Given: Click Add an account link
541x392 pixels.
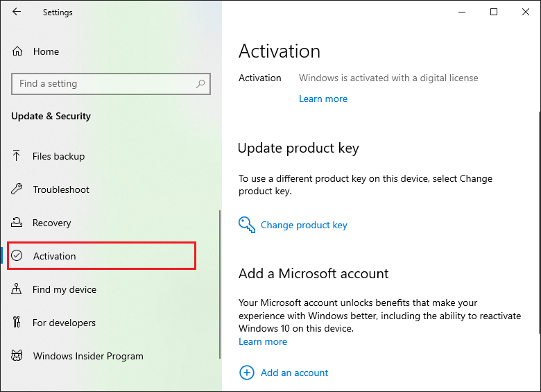Looking at the screenshot, I should [294, 373].
